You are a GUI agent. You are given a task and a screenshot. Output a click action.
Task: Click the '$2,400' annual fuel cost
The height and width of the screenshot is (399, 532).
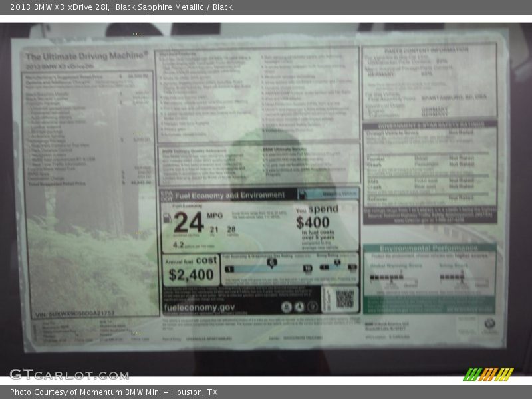(x=191, y=275)
